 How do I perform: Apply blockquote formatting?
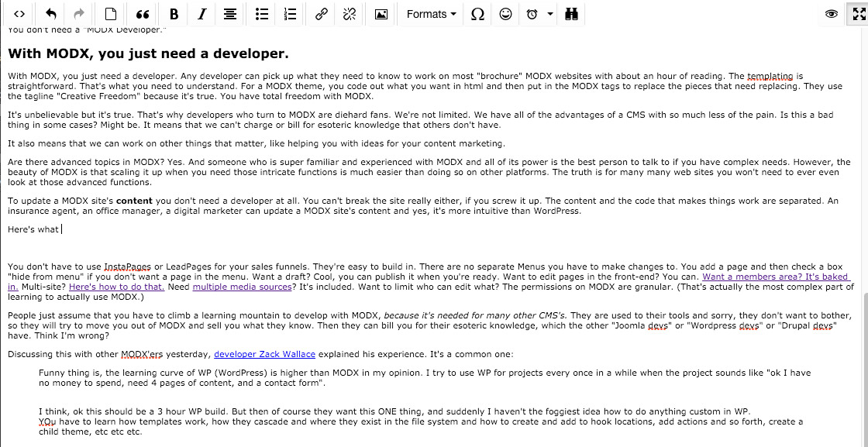click(143, 15)
